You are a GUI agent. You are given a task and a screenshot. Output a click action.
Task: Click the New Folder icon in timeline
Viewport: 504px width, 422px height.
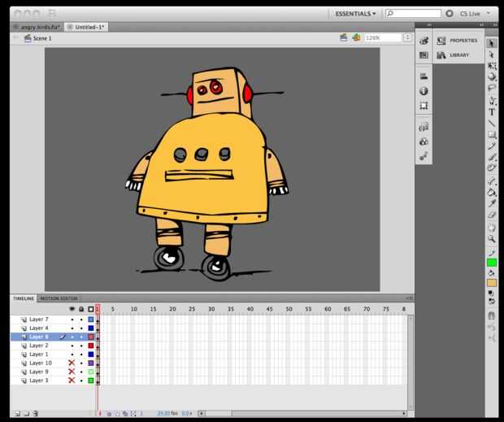click(27, 414)
